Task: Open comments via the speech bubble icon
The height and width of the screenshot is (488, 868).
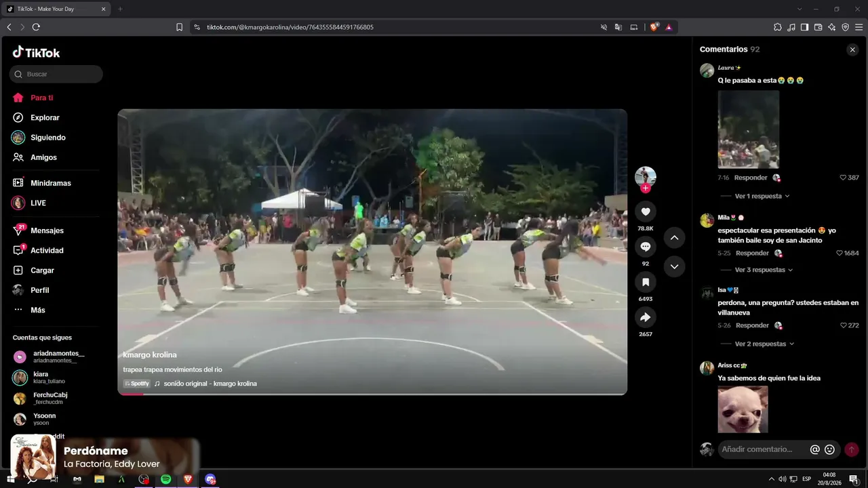Action: 645,247
